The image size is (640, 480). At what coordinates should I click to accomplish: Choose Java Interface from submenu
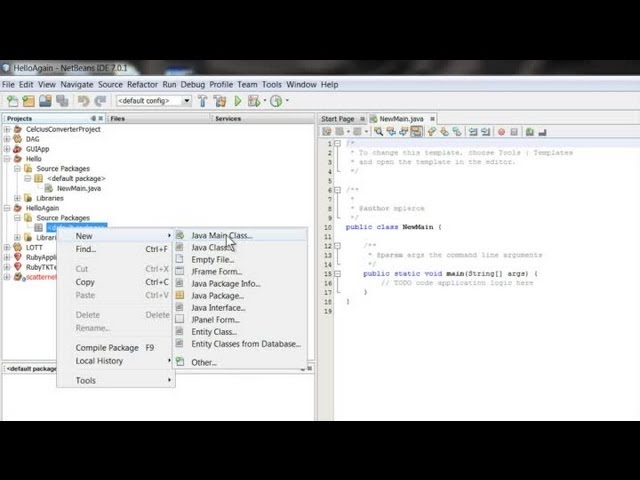(x=240, y=308)
